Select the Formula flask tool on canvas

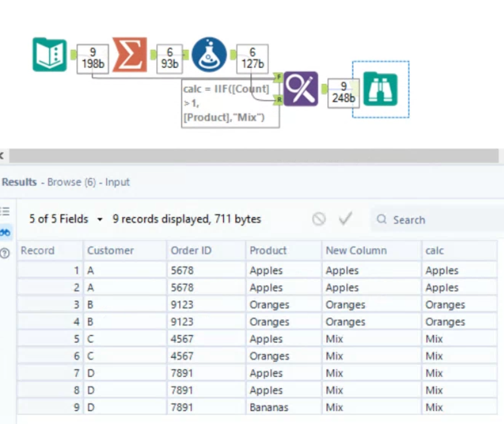coord(209,55)
